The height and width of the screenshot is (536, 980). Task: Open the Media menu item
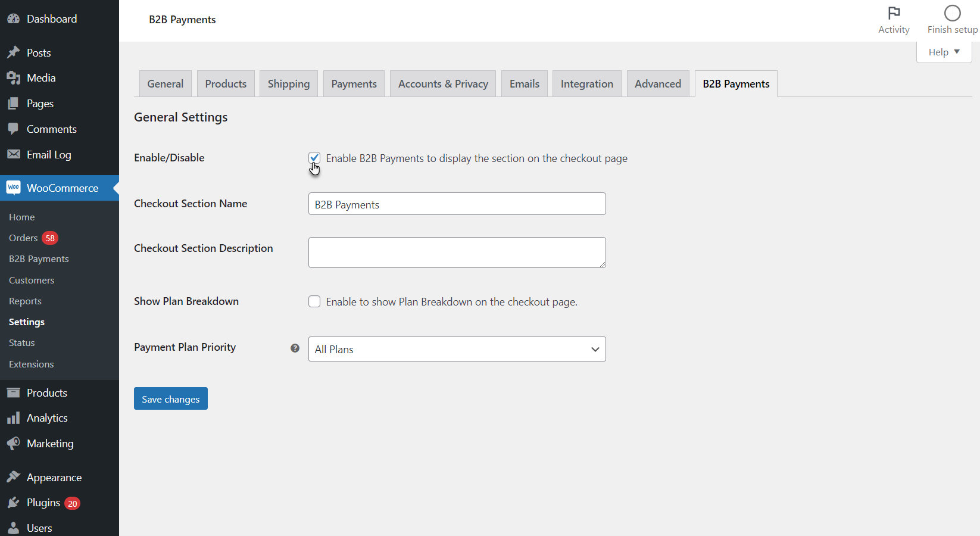[x=60, y=78]
